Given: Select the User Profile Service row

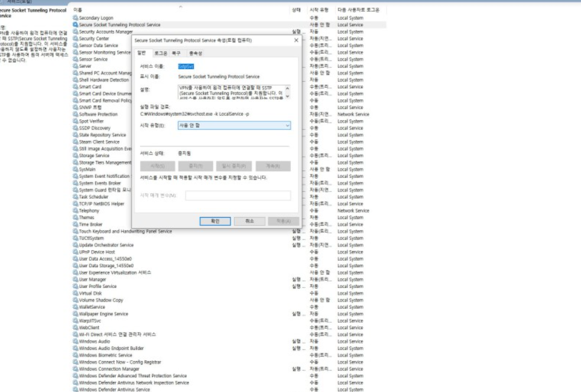Looking at the screenshot, I should click(229, 286).
